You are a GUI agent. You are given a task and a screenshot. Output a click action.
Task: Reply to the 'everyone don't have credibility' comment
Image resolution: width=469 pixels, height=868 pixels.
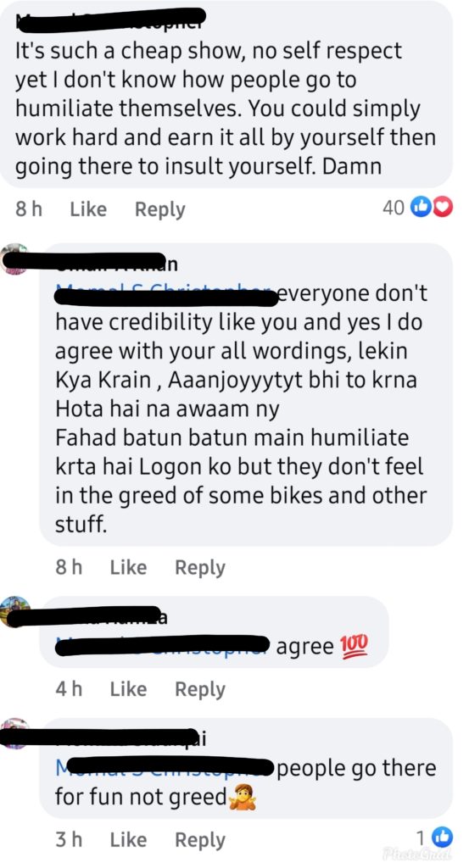point(200,568)
